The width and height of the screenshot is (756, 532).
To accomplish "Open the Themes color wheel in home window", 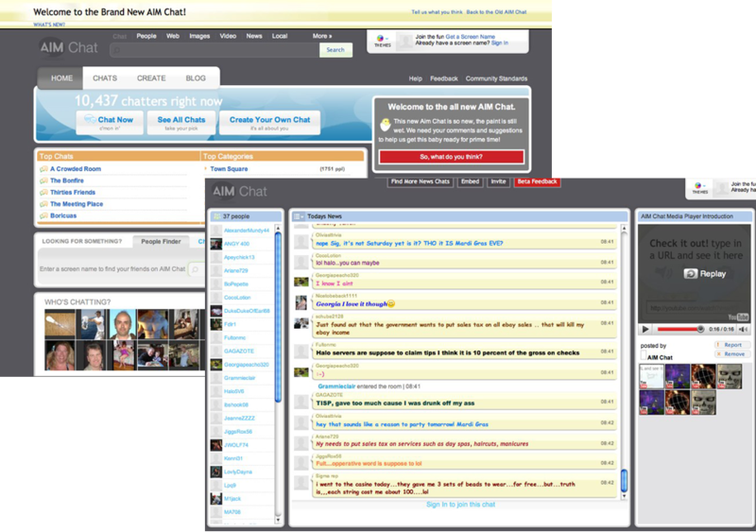I will (381, 38).
